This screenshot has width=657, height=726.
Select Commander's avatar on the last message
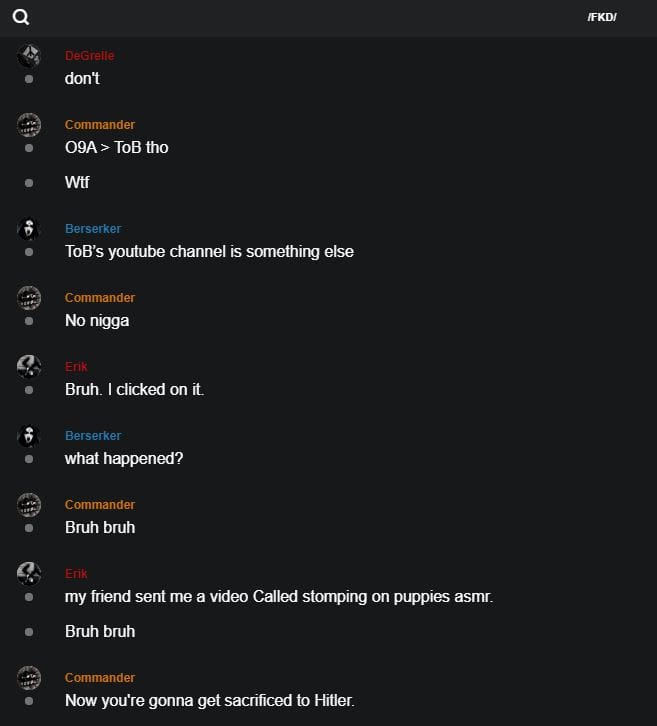[29, 678]
